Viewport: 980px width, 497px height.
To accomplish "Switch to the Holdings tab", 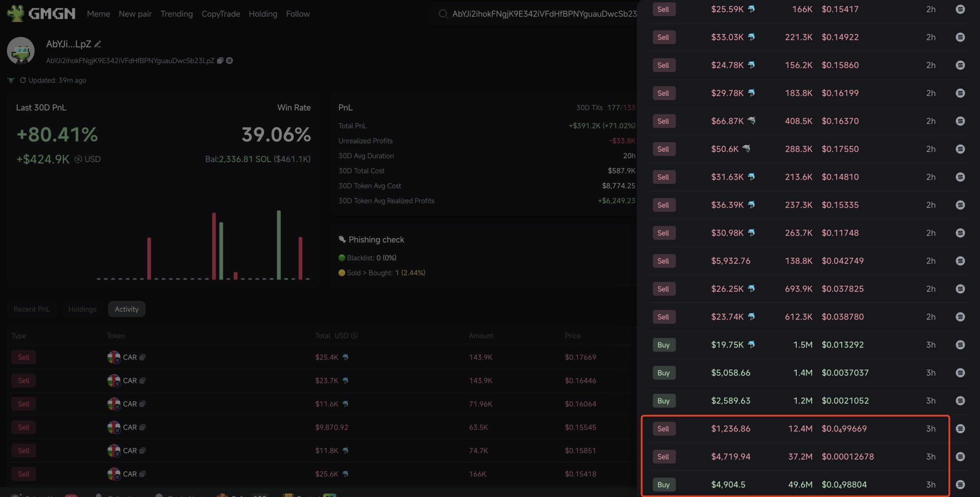I will (82, 309).
